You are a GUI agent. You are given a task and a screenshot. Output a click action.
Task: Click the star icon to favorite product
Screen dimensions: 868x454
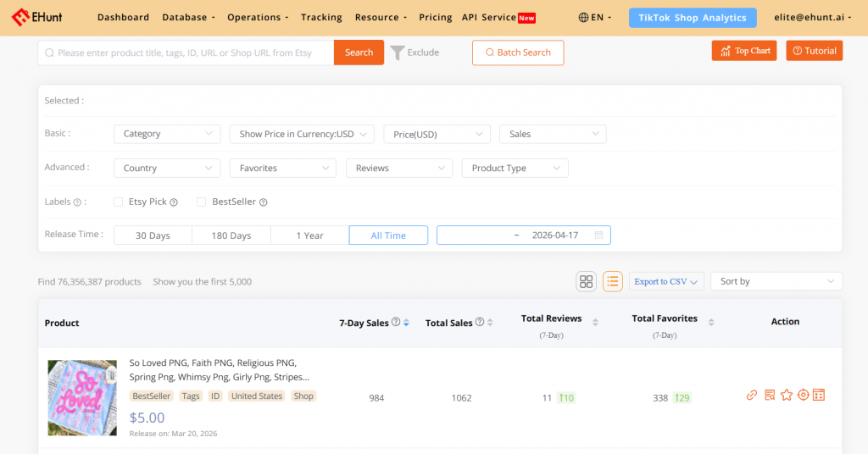coord(786,395)
